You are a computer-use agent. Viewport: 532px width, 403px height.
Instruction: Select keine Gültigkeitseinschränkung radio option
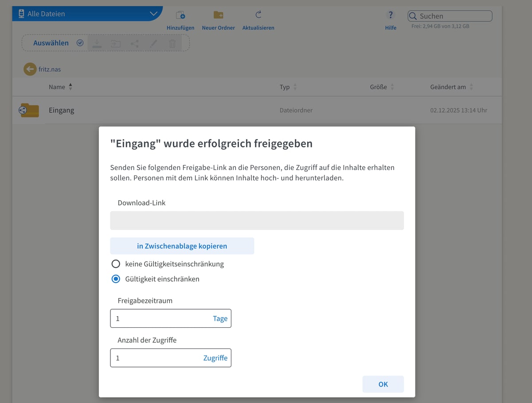116,264
